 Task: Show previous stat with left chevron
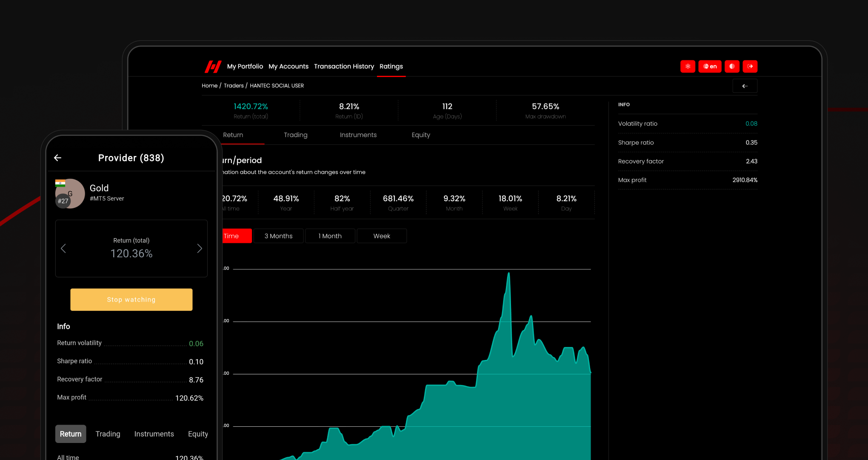(x=63, y=248)
